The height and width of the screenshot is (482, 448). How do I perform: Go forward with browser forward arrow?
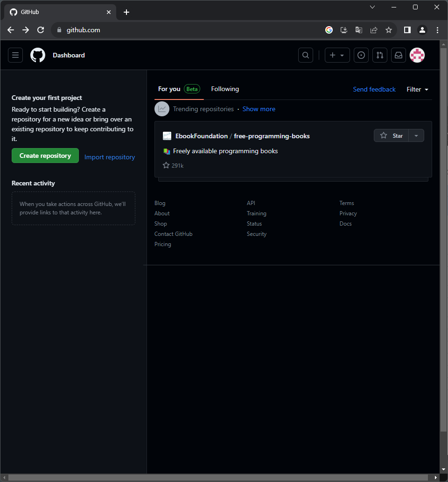click(26, 30)
